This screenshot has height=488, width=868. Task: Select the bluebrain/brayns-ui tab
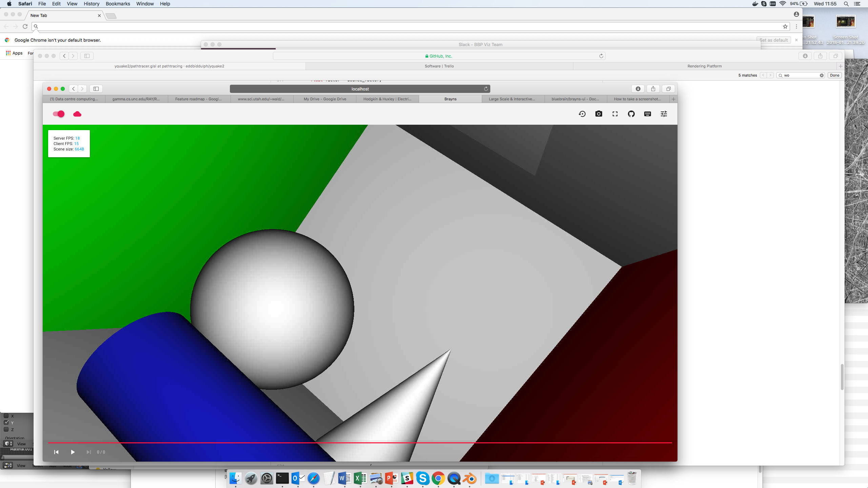click(575, 99)
